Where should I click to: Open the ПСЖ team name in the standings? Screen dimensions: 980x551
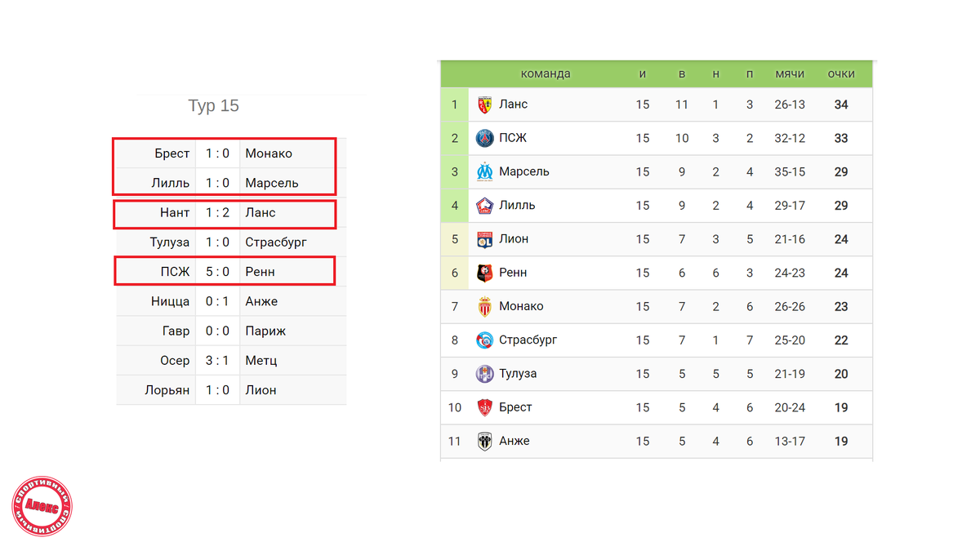pos(513,138)
